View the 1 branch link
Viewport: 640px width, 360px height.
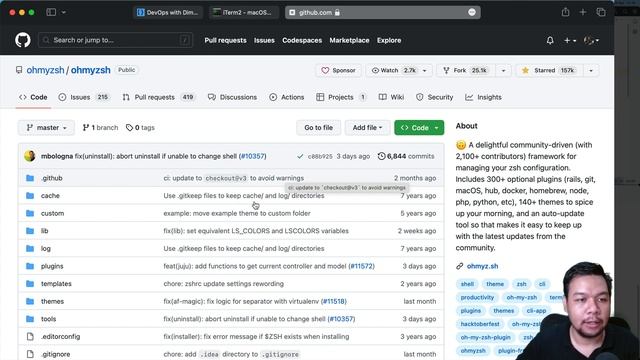100,128
